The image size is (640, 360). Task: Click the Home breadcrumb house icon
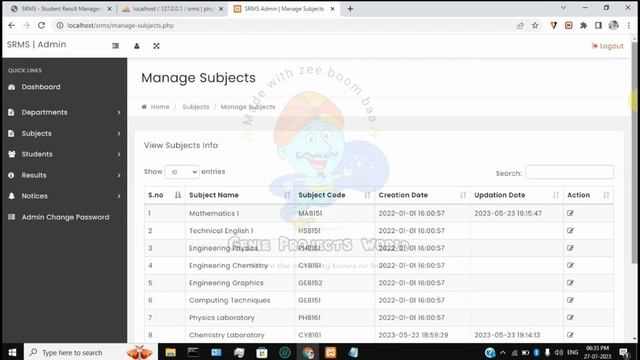(144, 107)
